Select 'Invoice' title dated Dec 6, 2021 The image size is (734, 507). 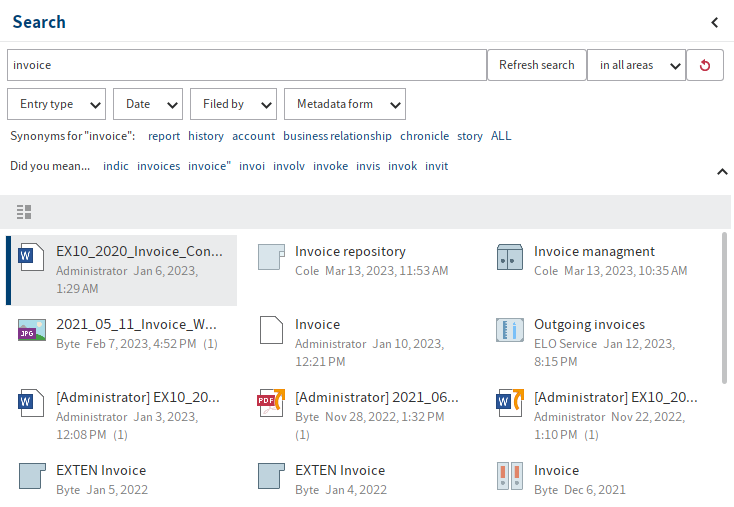(x=557, y=470)
